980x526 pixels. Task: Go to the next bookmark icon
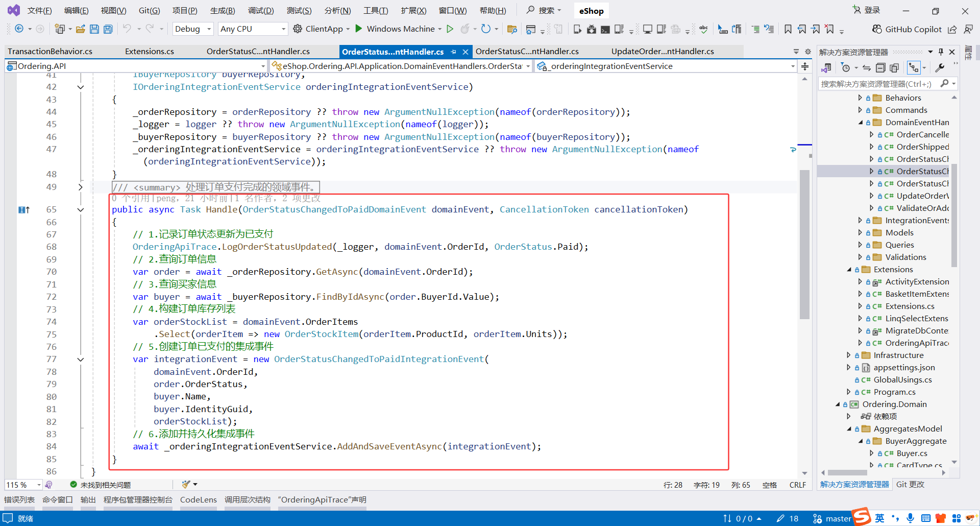(816, 29)
